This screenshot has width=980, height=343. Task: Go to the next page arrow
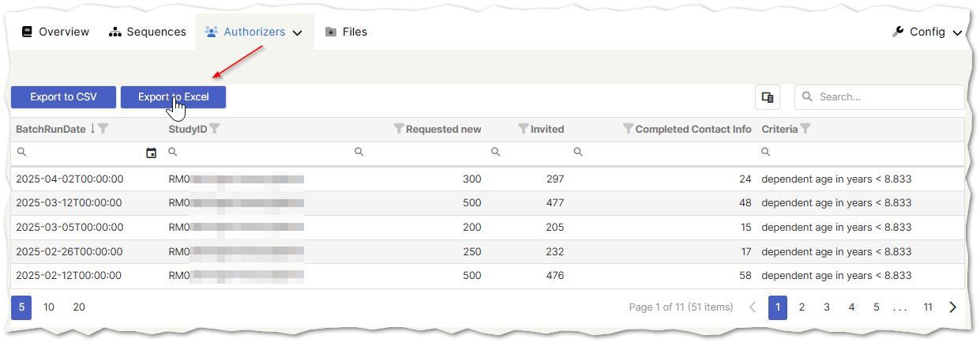[x=953, y=307]
